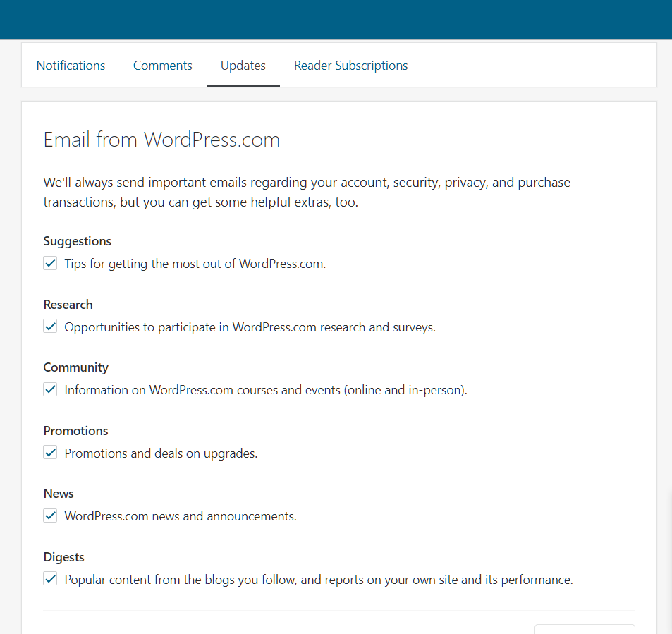Click the partially visible button below Digests
Image resolution: width=672 pixels, height=634 pixels.
[585, 628]
